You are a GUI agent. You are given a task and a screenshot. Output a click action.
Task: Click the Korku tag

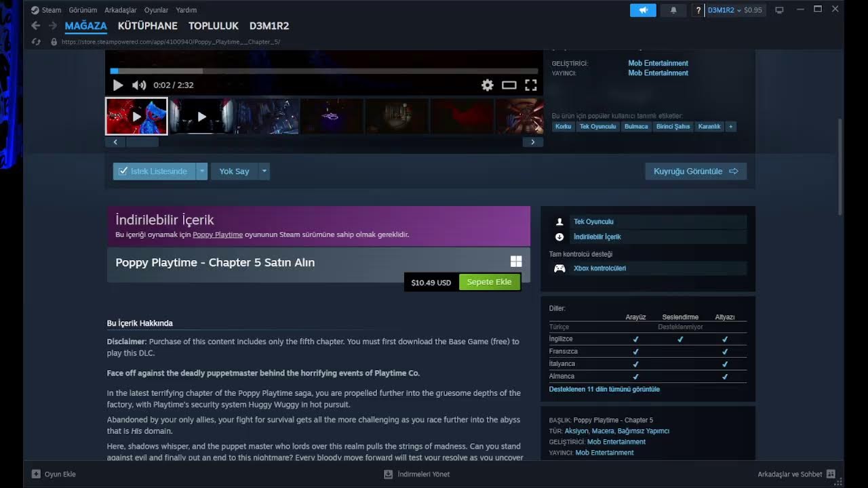coord(563,127)
